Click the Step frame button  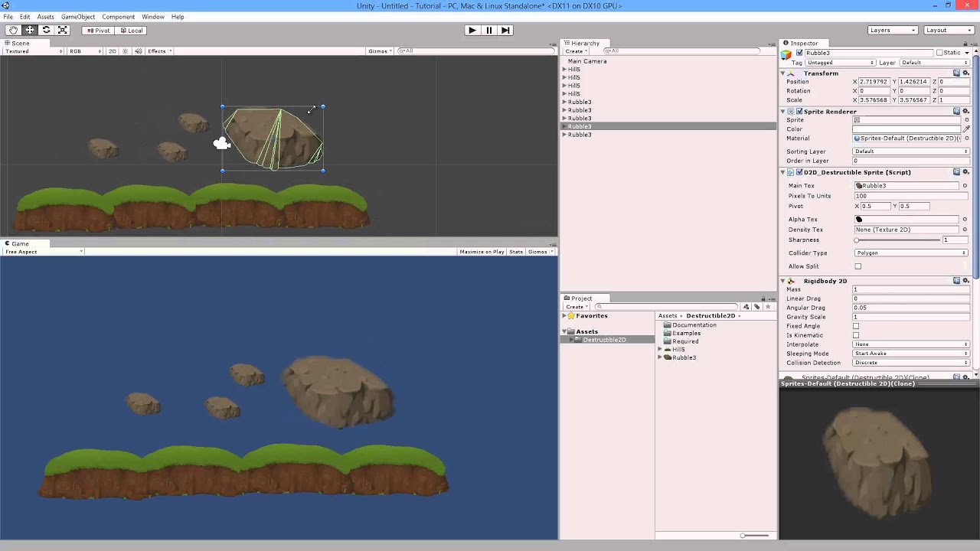coord(505,30)
